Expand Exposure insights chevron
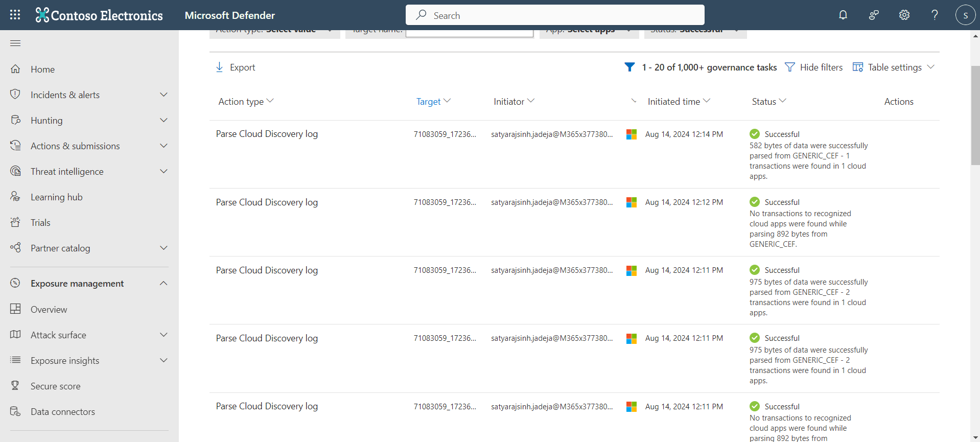The image size is (980, 442). [164, 360]
